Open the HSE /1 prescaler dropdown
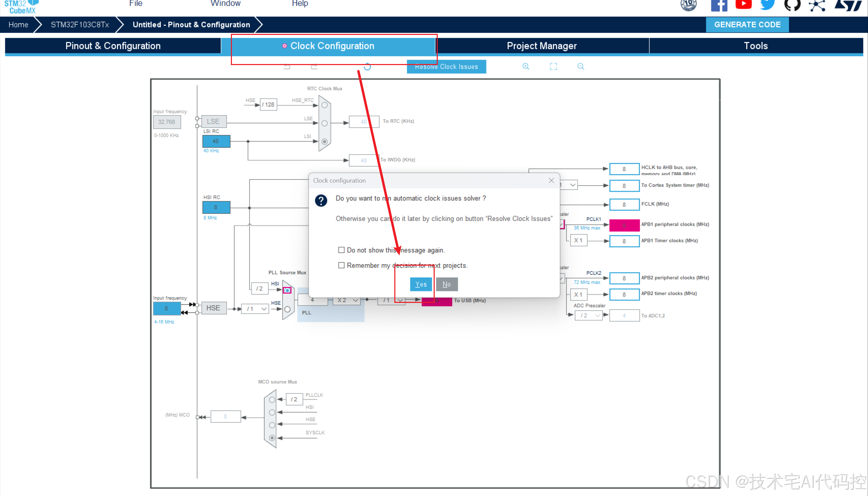The image size is (868, 496). point(255,309)
